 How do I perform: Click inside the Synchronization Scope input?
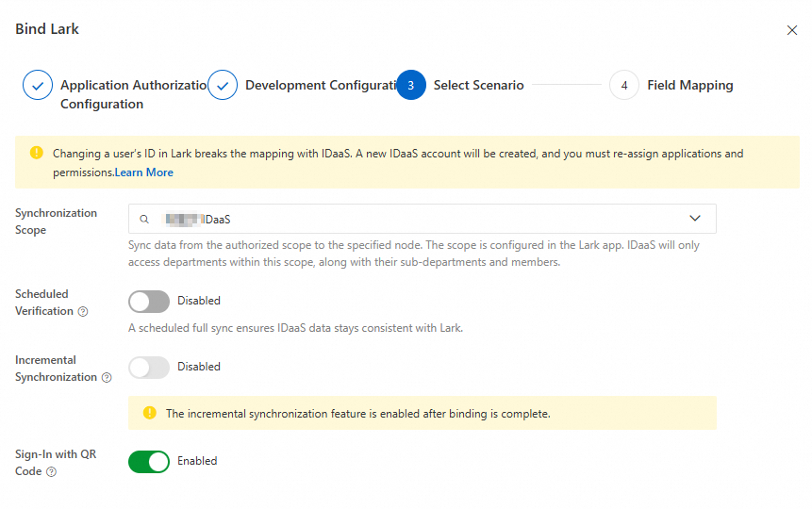pyautogui.click(x=423, y=219)
